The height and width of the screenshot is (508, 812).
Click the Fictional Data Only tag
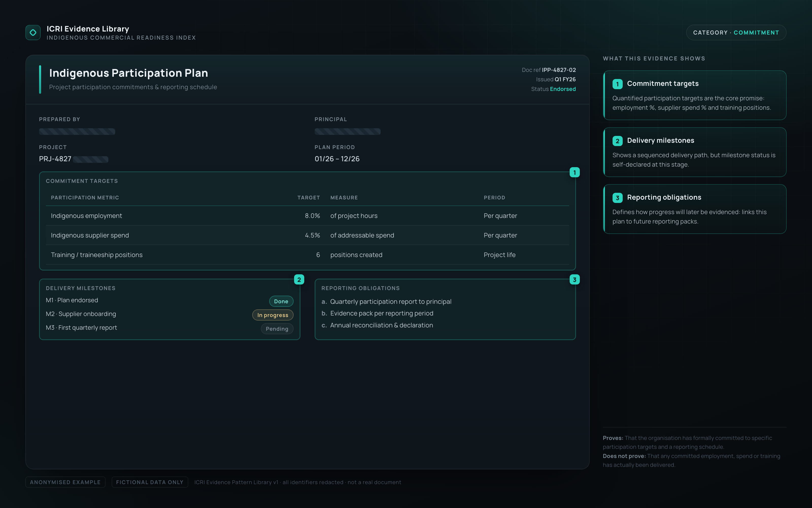150,482
